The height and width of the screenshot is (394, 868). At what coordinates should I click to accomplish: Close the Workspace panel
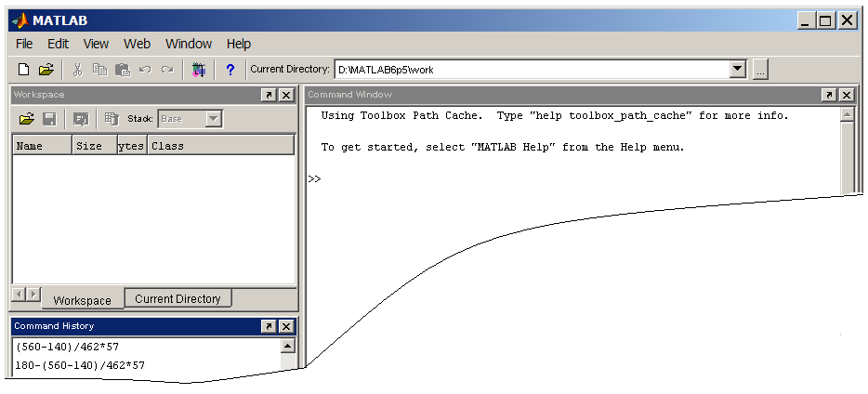285,95
